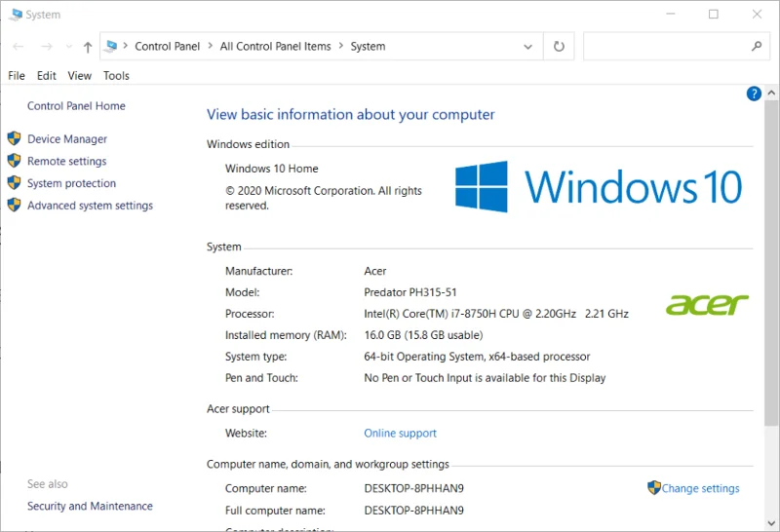Expand chevron after Control Panel breadcrumb
The width and height of the screenshot is (780, 532).
point(210,46)
